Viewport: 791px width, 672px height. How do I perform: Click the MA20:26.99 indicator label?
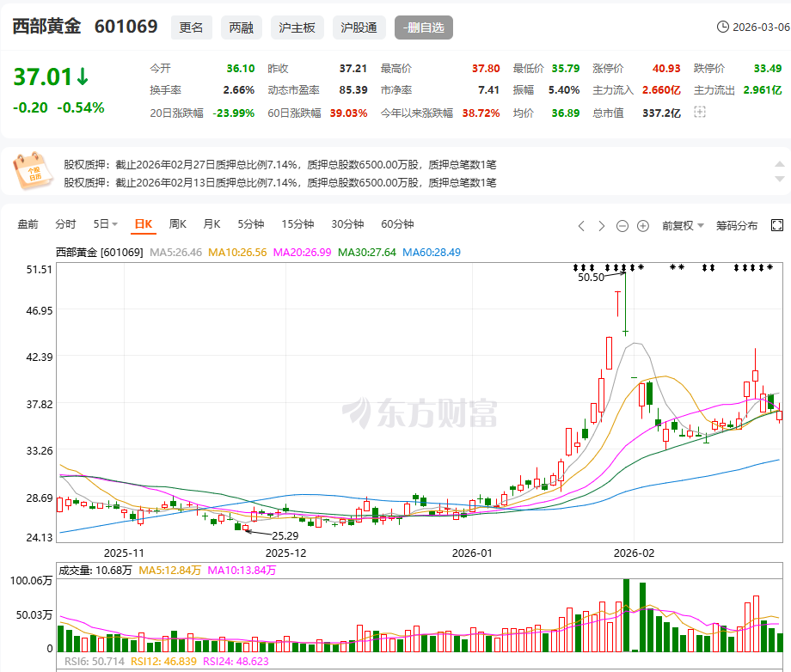302,252
